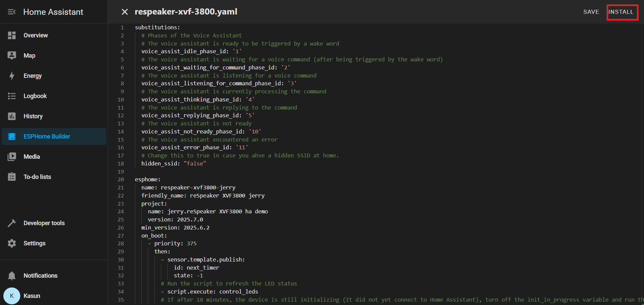Click 'Run the script to refresh the LED status' comment
This screenshot has height=305, width=644.
229,283
